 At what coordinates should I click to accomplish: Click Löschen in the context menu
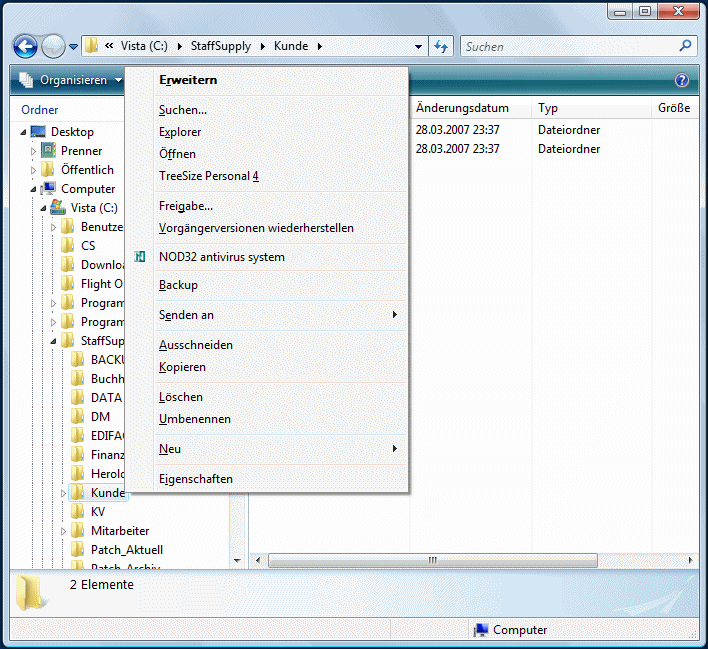(181, 397)
